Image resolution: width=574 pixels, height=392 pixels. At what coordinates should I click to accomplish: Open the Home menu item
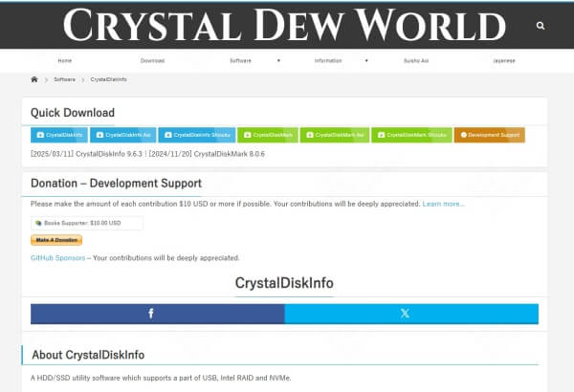pos(65,61)
